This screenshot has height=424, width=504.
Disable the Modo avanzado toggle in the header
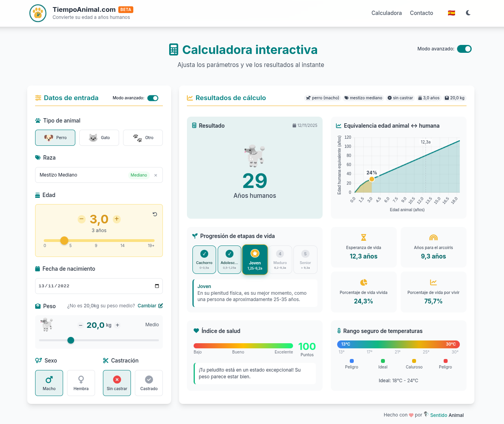464,49
